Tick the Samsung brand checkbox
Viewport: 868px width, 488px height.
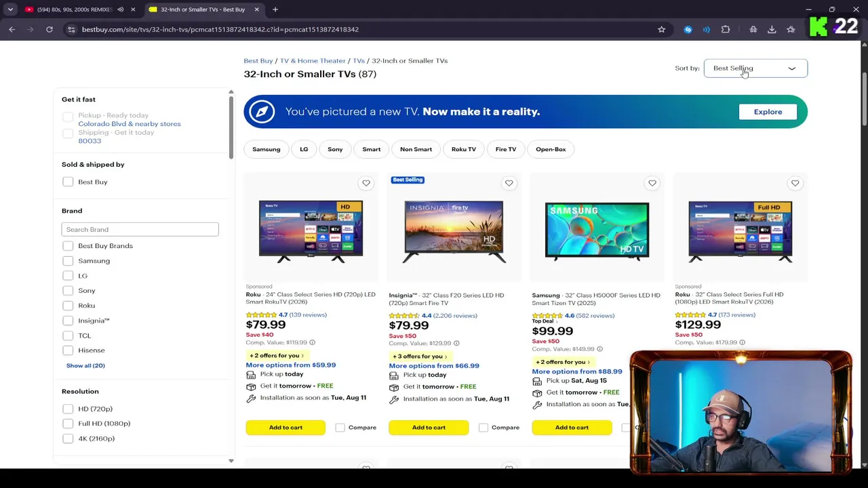[x=68, y=261]
